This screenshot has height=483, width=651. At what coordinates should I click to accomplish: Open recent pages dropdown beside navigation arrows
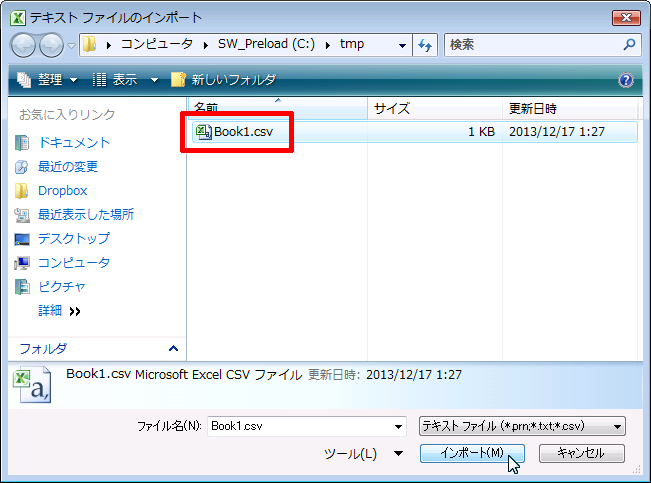coord(71,45)
